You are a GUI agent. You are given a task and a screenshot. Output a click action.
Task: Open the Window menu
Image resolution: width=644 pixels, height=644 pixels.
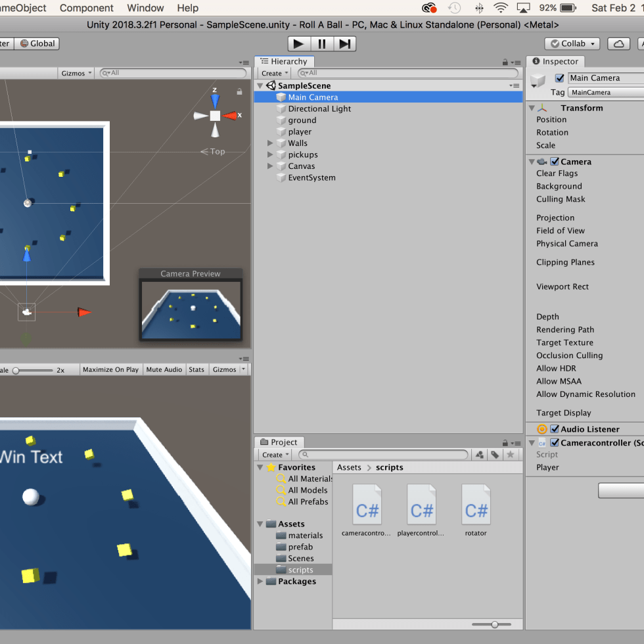[145, 8]
